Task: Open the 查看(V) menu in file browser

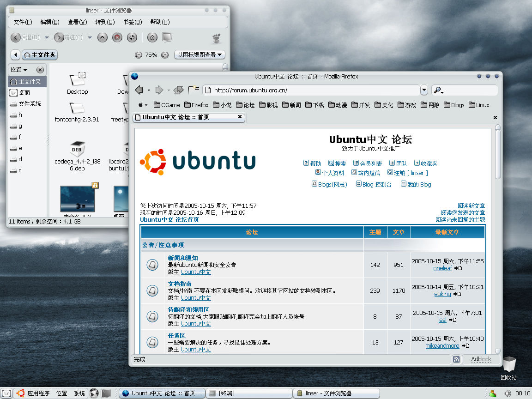Action: [78, 22]
